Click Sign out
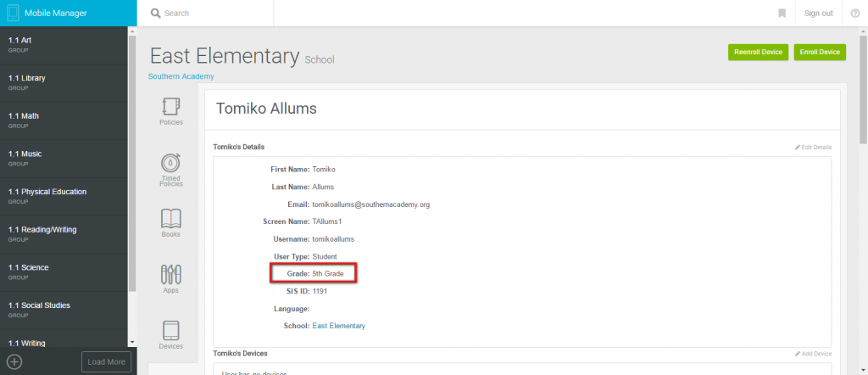This screenshot has height=375, width=868. coord(818,14)
